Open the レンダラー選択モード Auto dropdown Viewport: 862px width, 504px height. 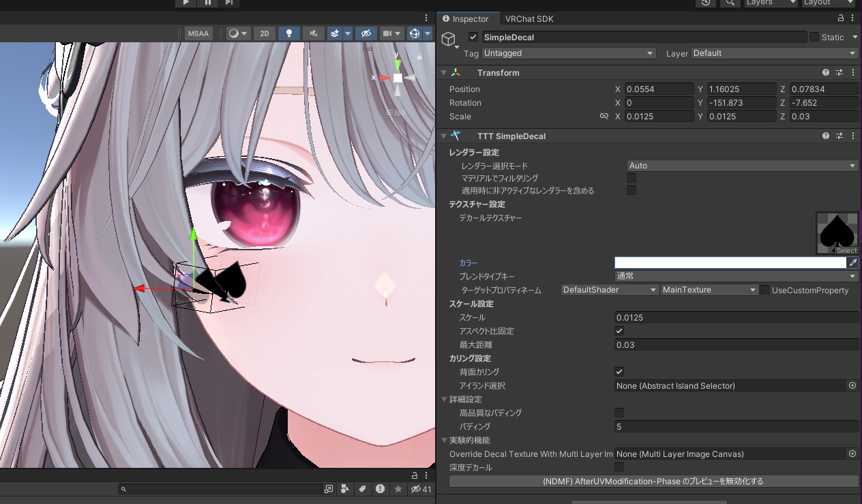coord(741,165)
